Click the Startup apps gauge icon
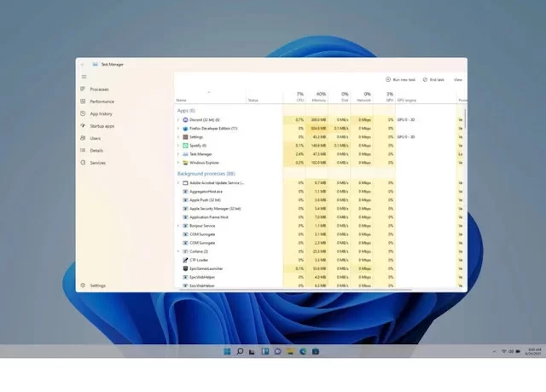Screen dimensions: 546x392 click(83, 125)
